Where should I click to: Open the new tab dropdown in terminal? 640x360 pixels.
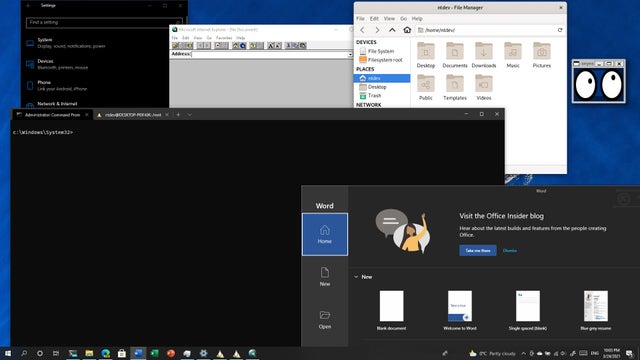coord(189,115)
